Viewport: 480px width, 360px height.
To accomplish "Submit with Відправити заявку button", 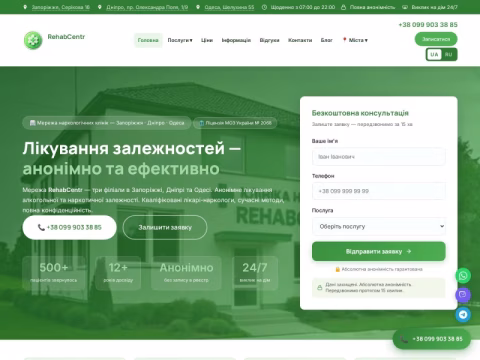I will [379, 251].
